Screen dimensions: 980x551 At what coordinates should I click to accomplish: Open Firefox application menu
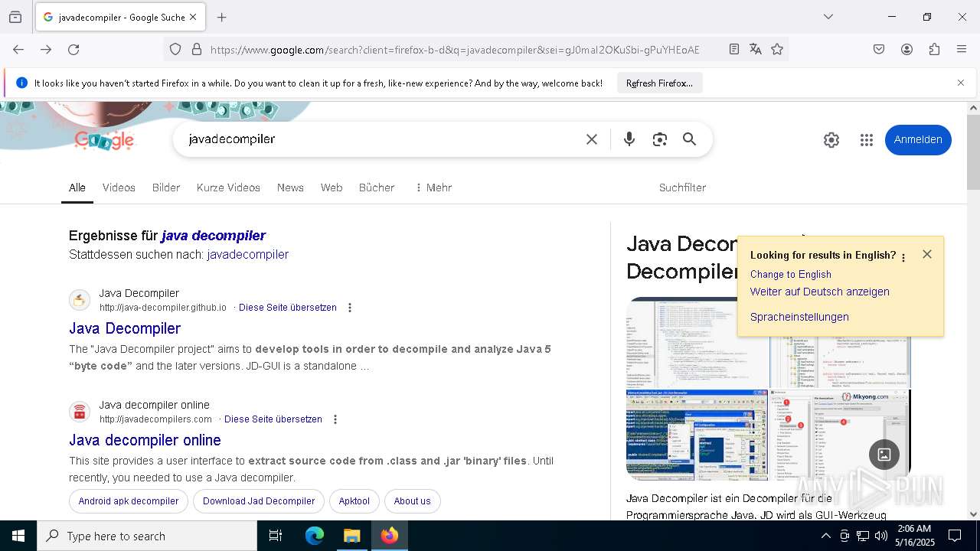pyautogui.click(x=962, y=49)
